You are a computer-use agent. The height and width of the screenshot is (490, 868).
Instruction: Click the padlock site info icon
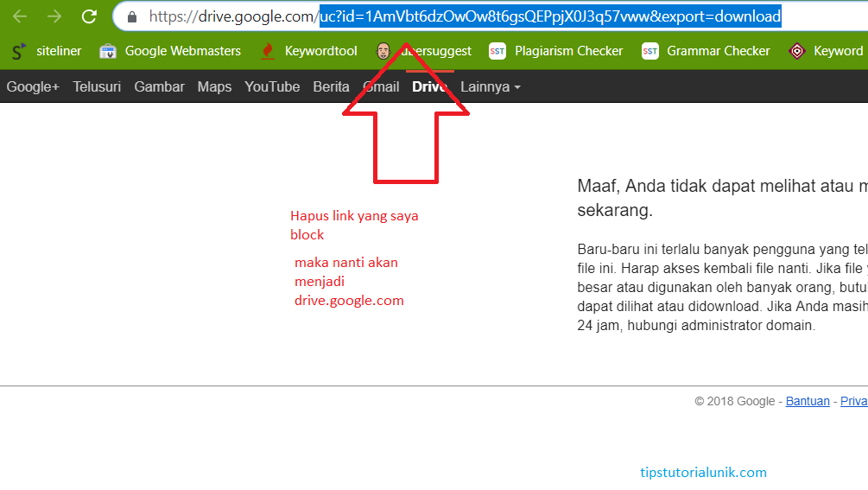click(132, 17)
